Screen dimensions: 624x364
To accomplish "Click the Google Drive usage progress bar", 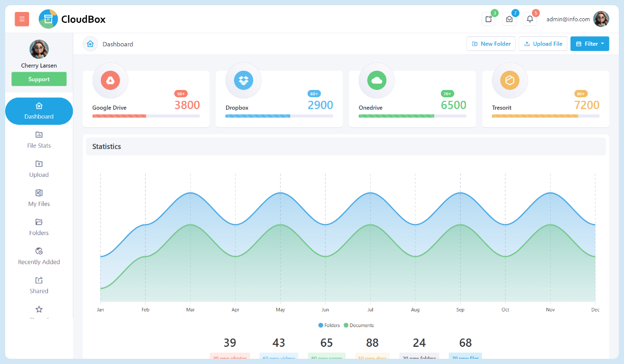I will pos(146,117).
